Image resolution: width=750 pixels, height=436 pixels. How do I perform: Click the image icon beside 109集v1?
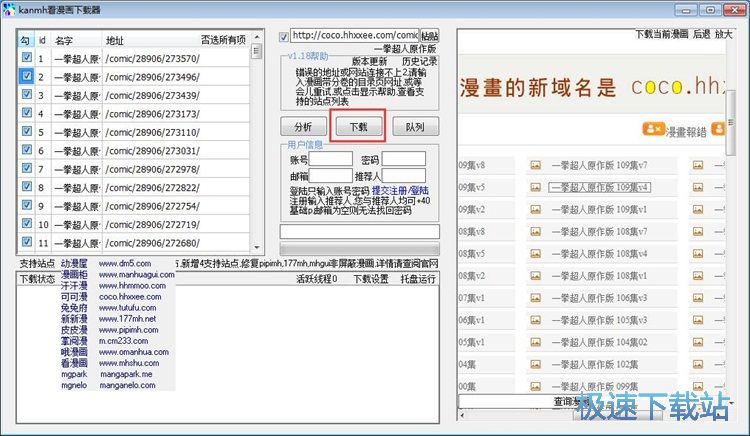(535, 209)
